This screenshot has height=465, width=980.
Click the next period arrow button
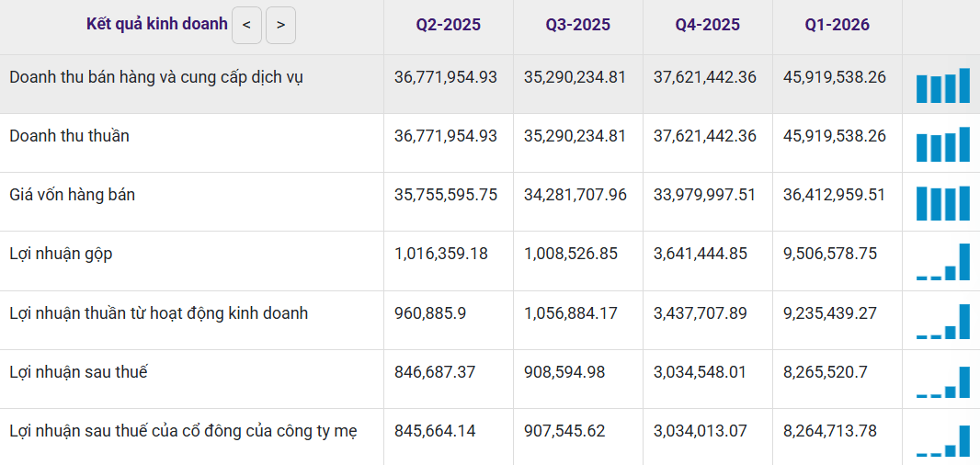coord(280,26)
